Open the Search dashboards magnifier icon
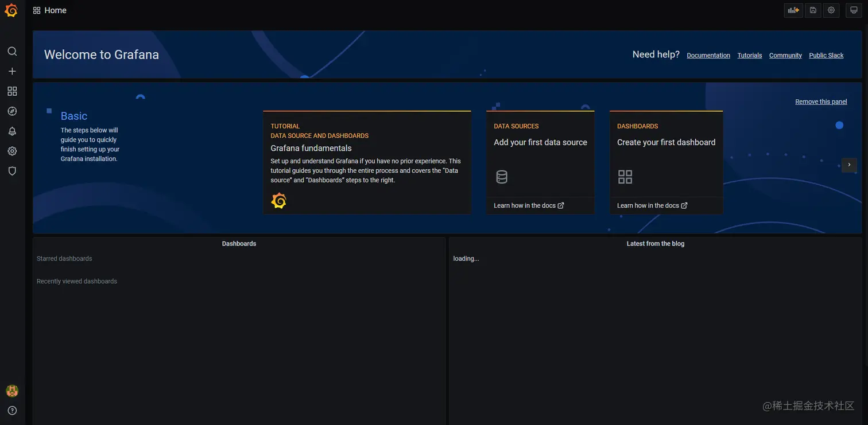Viewport: 868px width, 425px height. 12,51
